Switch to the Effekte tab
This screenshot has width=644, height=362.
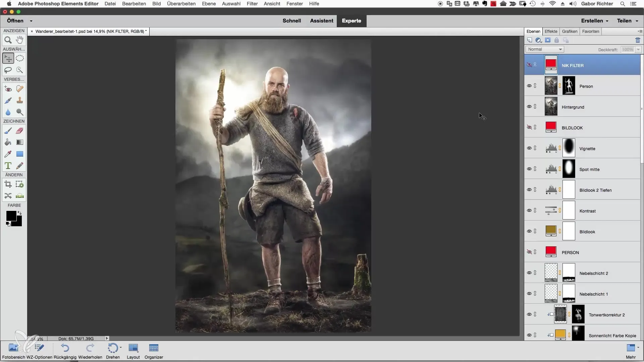click(551, 31)
